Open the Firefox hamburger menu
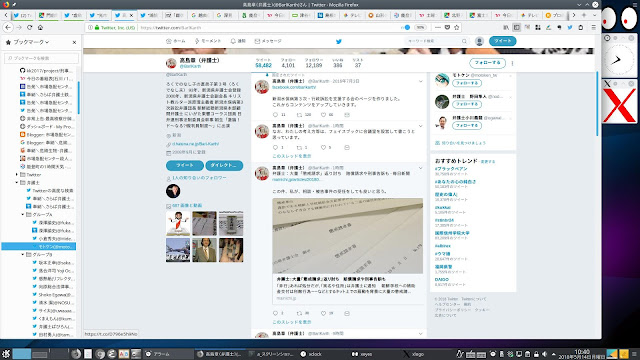 click(593, 27)
